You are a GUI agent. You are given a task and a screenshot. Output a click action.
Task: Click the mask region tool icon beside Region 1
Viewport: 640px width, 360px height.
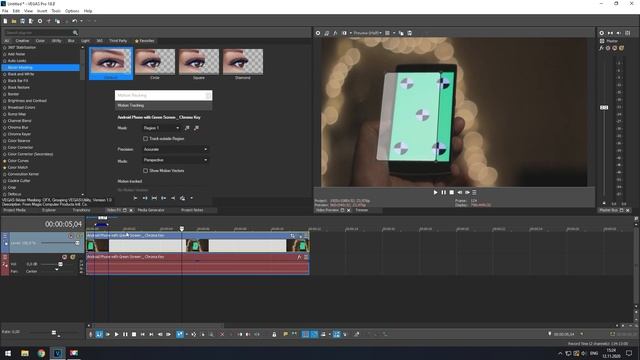coord(187,128)
